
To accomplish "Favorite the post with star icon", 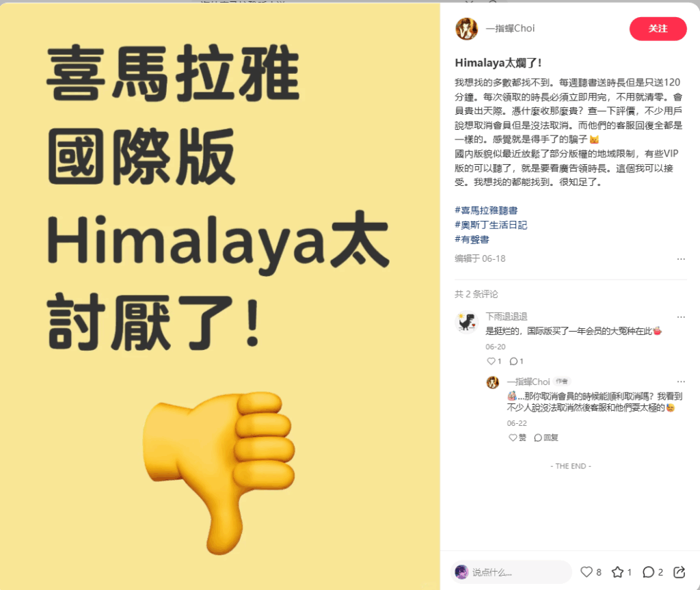I will [617, 572].
